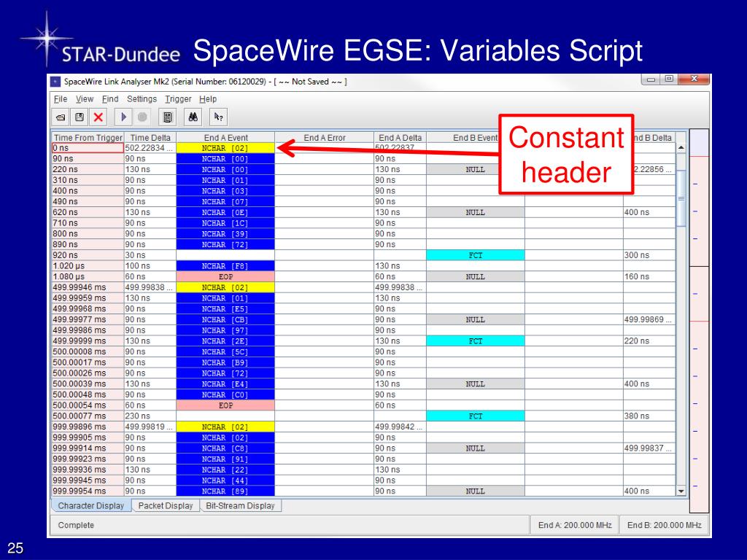This screenshot has width=747, height=560.
Task: Select the FCT cell in the 920 ns row
Action: [x=476, y=255]
